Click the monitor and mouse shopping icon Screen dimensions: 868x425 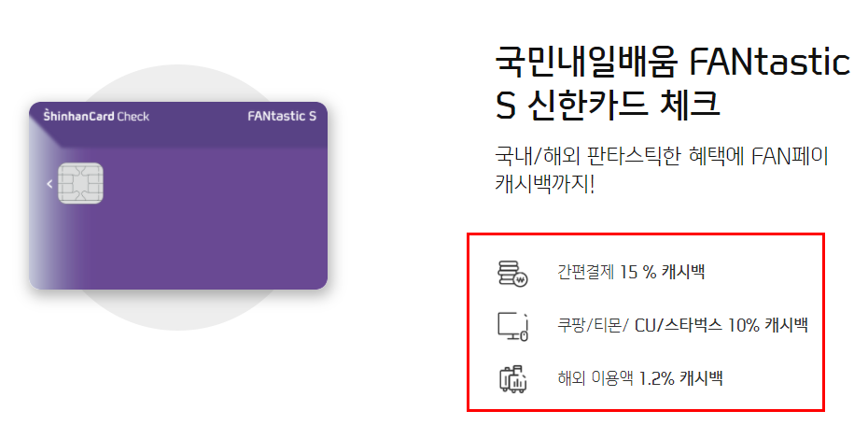pyautogui.click(x=512, y=326)
